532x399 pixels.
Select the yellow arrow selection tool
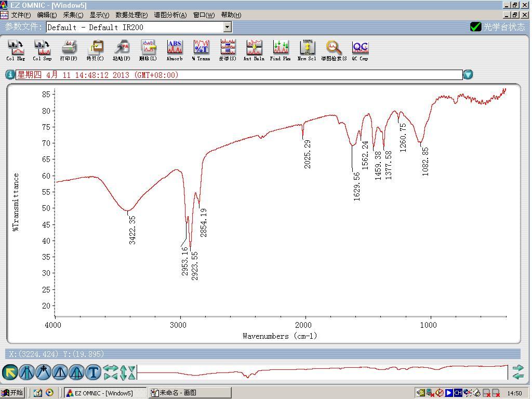tap(10, 373)
